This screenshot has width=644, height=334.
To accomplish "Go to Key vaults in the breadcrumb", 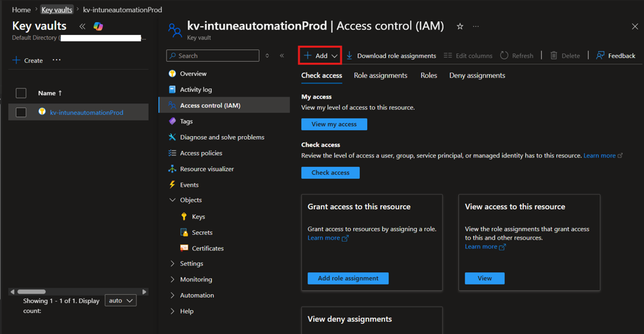I will [57, 10].
